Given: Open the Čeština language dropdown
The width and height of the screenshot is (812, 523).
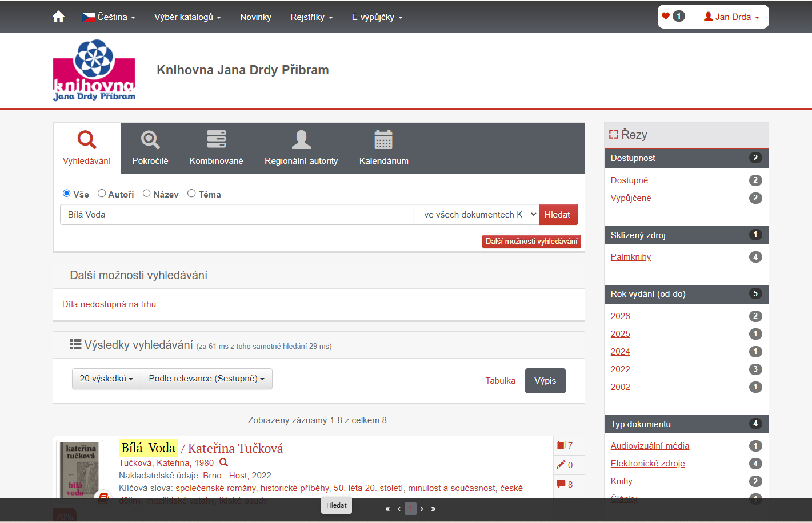Looking at the screenshot, I should tap(109, 17).
